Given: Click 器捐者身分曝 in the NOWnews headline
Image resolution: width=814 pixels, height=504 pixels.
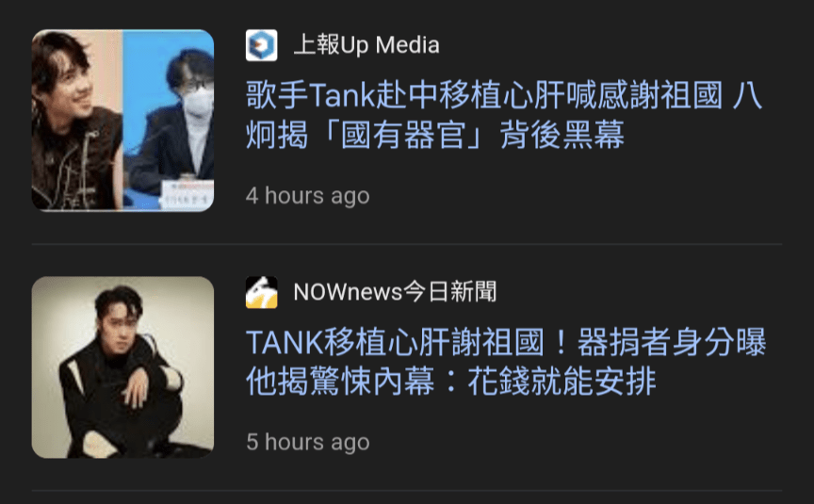Looking at the screenshot, I should 672,342.
